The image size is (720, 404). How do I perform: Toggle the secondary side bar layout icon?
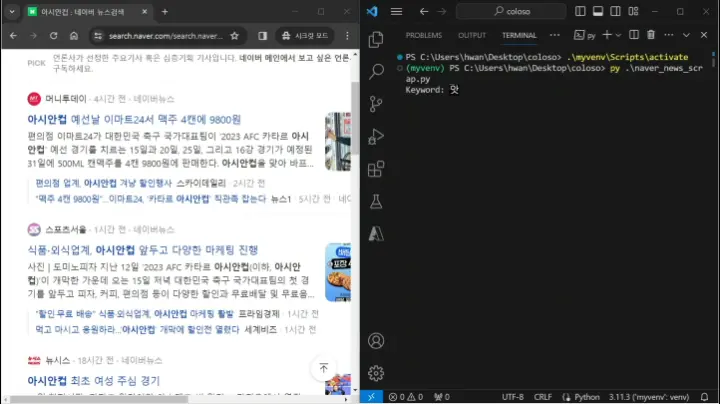pos(615,11)
